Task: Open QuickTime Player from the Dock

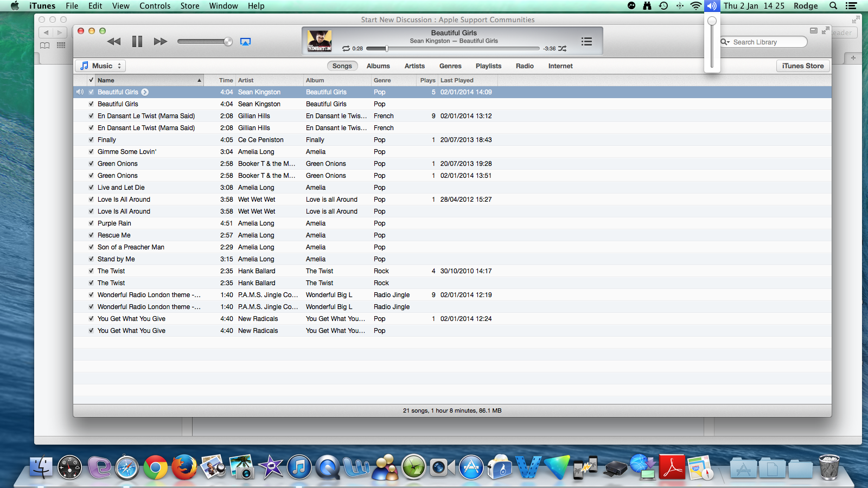Action: (x=328, y=467)
